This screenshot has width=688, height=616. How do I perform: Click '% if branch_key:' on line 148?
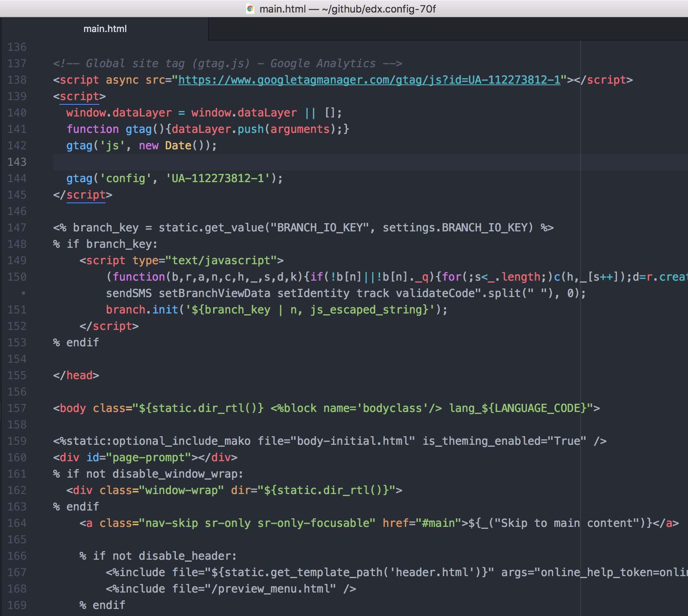[106, 244]
